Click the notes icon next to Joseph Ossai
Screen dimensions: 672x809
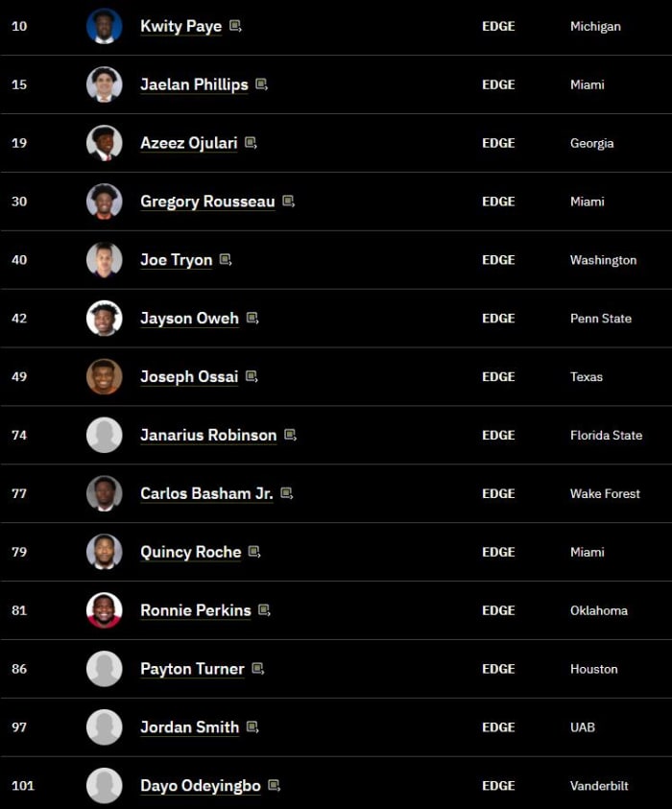pos(252,377)
